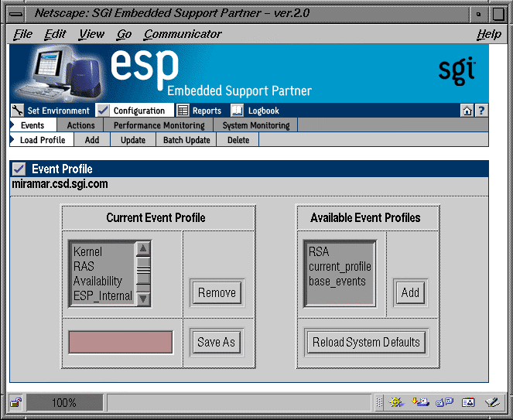Select the Add sub-tab

click(92, 140)
